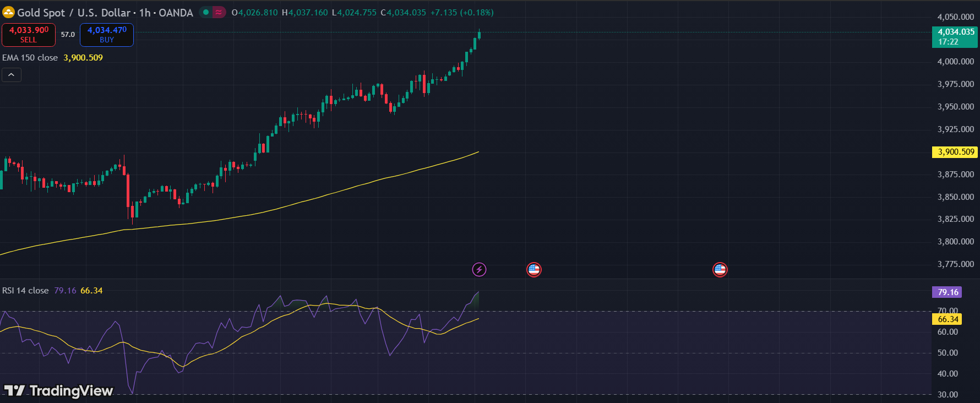The width and height of the screenshot is (980, 403).
Task: Click the green market status dot
Action: pyautogui.click(x=206, y=12)
